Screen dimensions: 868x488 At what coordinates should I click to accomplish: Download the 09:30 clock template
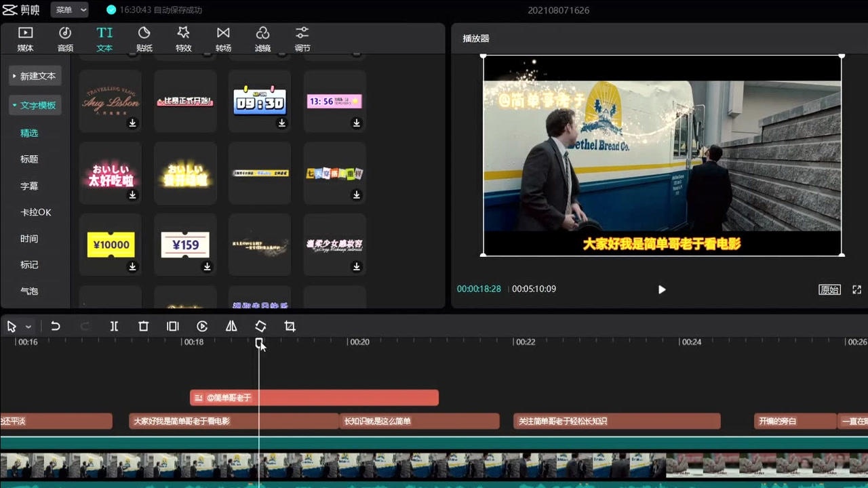coord(282,123)
